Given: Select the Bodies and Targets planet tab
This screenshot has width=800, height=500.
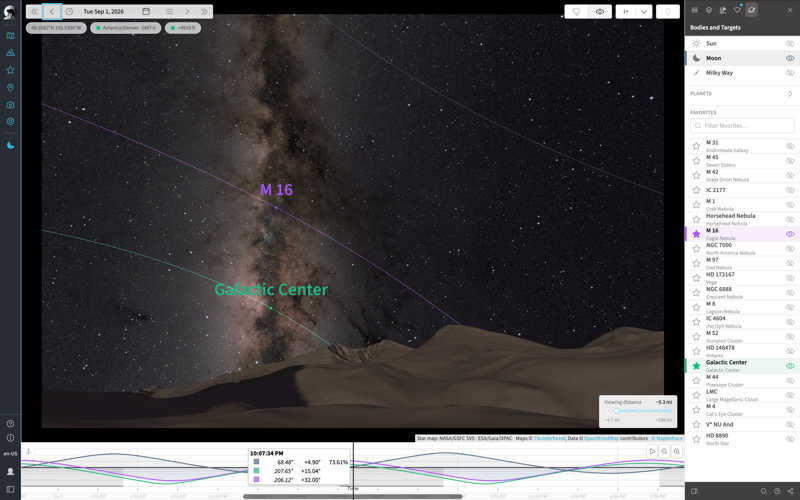Looking at the screenshot, I should 751,10.
